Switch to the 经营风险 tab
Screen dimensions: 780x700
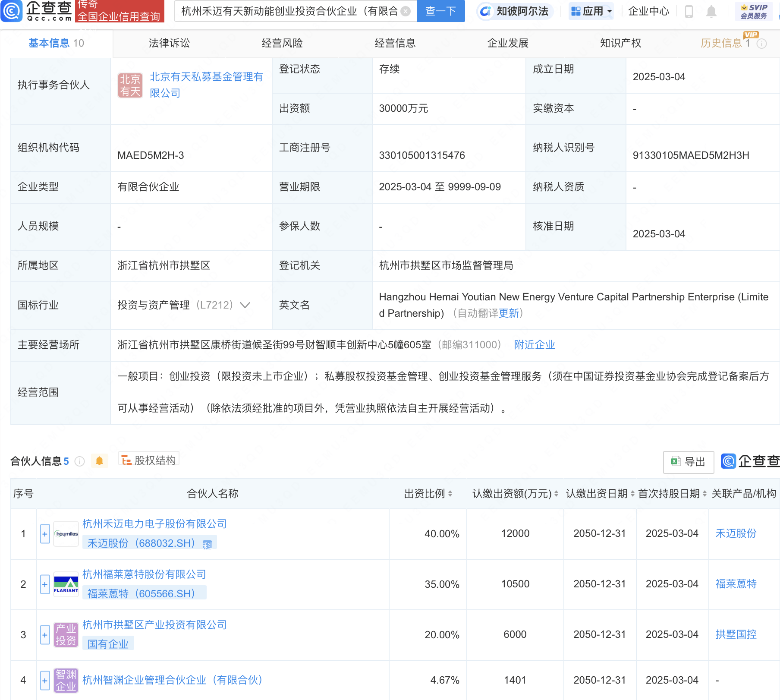(282, 43)
